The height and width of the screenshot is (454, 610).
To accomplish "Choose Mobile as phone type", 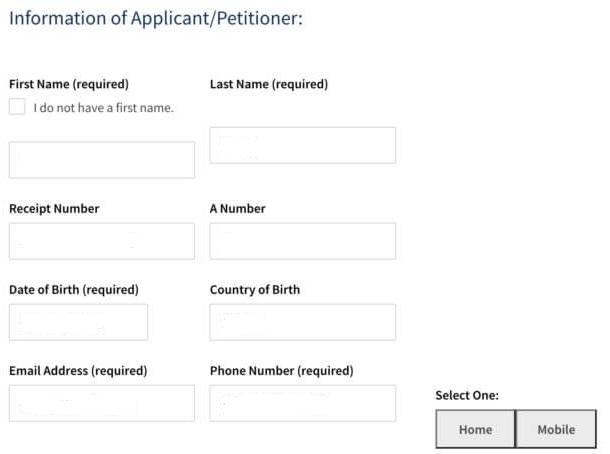I will point(556,429).
